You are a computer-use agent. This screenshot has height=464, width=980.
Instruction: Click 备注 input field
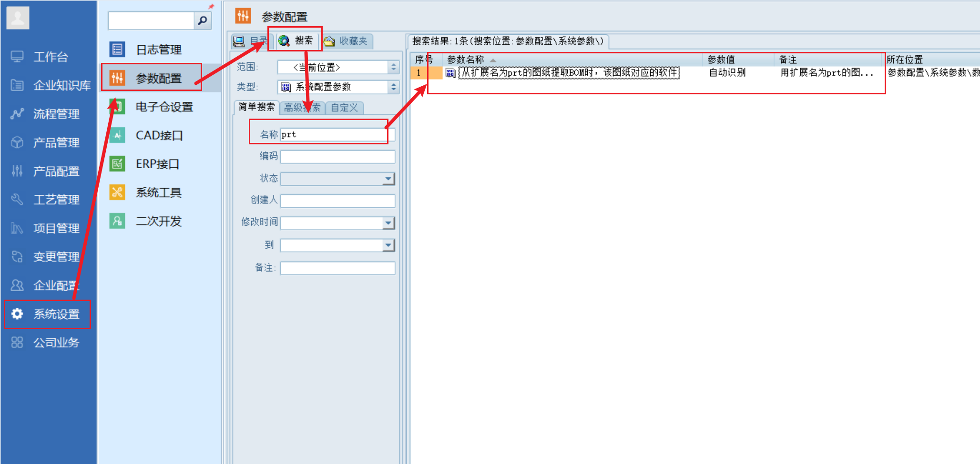[x=337, y=268]
